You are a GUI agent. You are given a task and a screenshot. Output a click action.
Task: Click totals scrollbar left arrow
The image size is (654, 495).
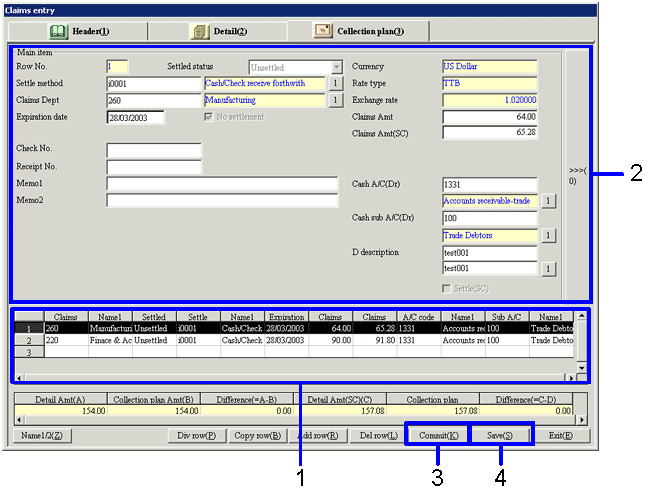[19, 420]
